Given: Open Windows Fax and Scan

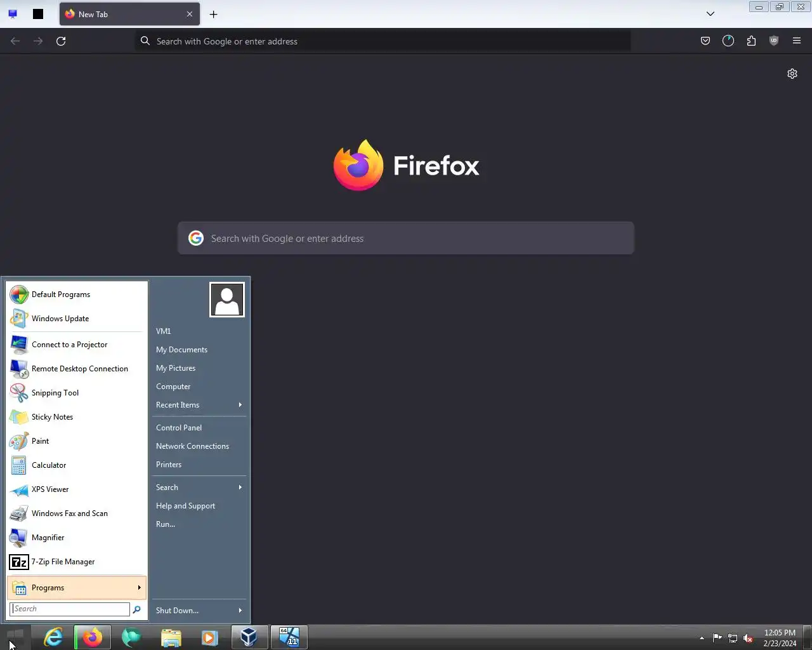Looking at the screenshot, I should tap(77, 514).
